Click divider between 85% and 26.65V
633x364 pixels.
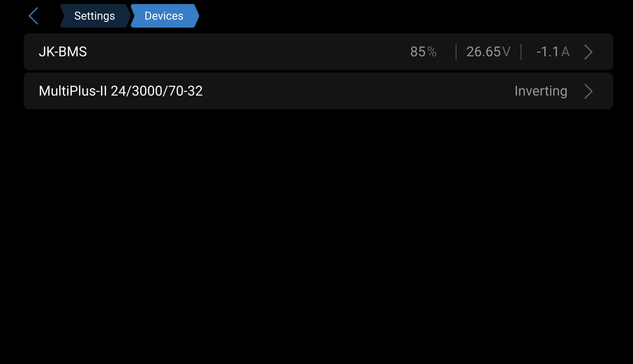tap(456, 52)
